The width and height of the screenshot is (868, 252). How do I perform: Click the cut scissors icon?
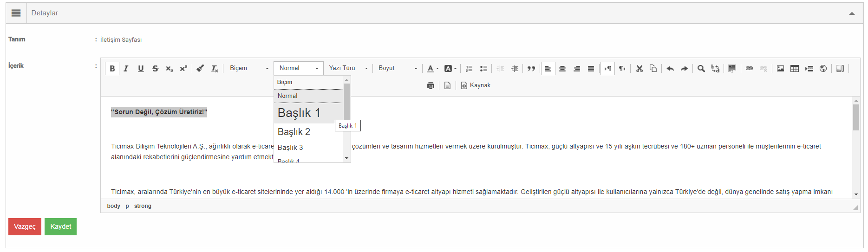coord(640,68)
